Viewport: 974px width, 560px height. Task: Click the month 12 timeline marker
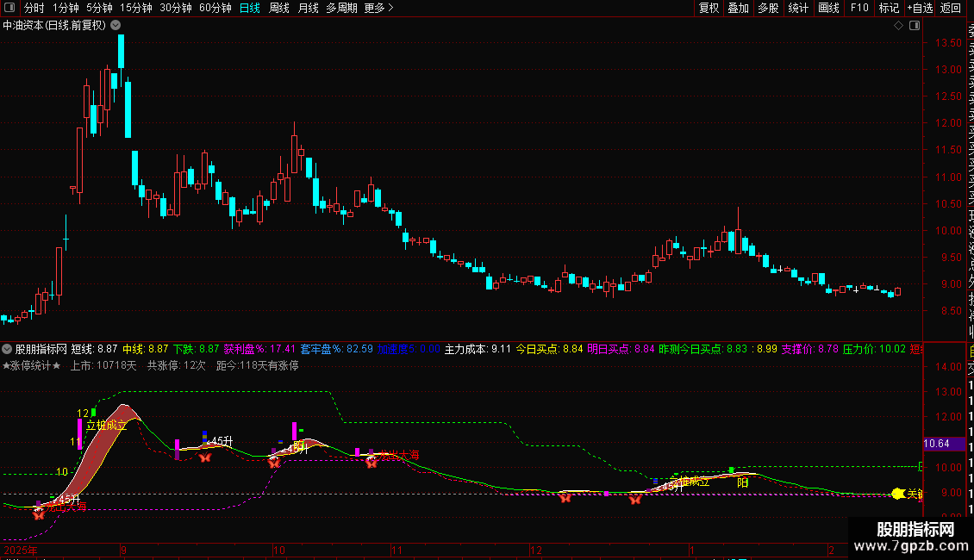(535, 550)
